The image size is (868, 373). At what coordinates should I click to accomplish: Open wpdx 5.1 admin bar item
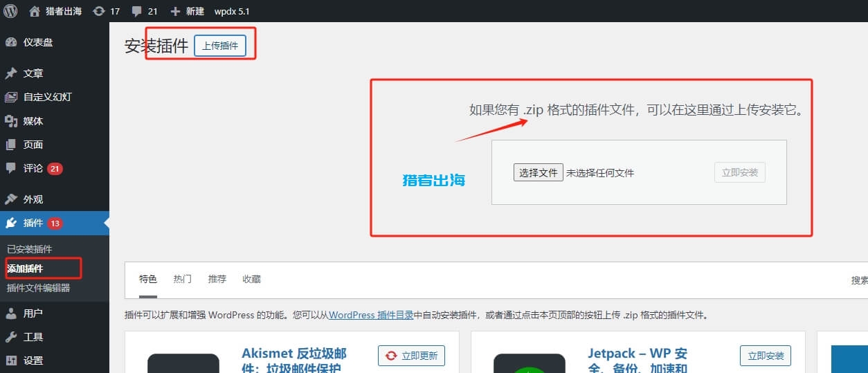[232, 12]
